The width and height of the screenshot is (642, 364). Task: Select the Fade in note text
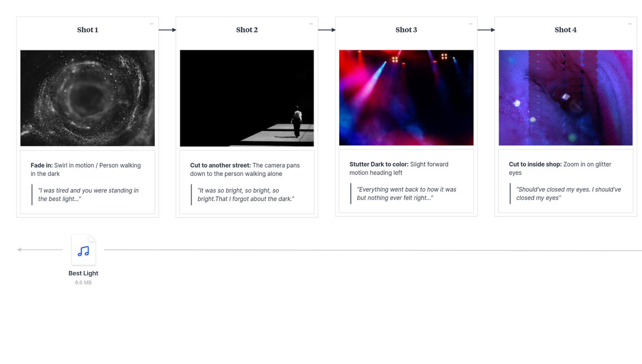[x=86, y=169]
